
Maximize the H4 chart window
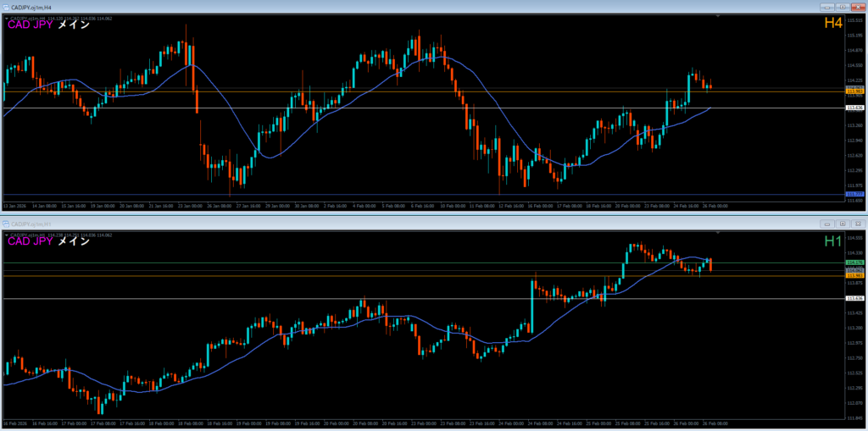tap(843, 7)
